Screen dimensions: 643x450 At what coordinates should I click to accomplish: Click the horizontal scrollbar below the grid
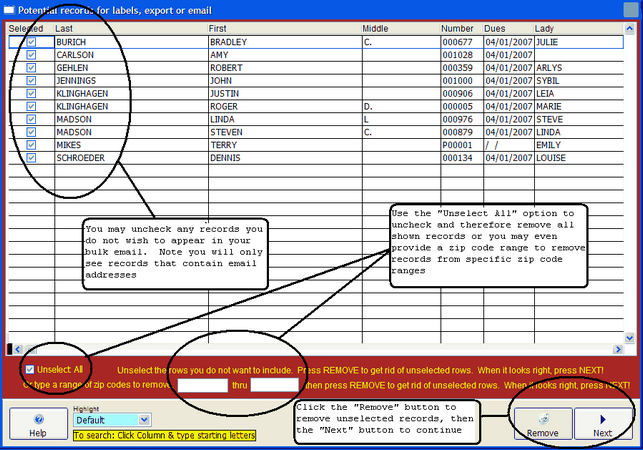tap(320, 348)
